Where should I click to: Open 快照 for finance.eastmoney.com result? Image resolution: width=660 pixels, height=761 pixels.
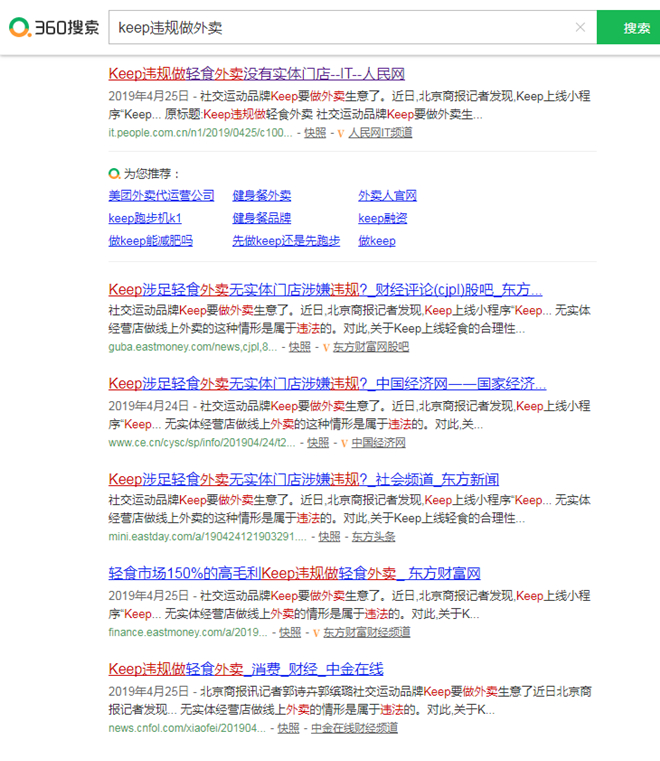(x=290, y=632)
